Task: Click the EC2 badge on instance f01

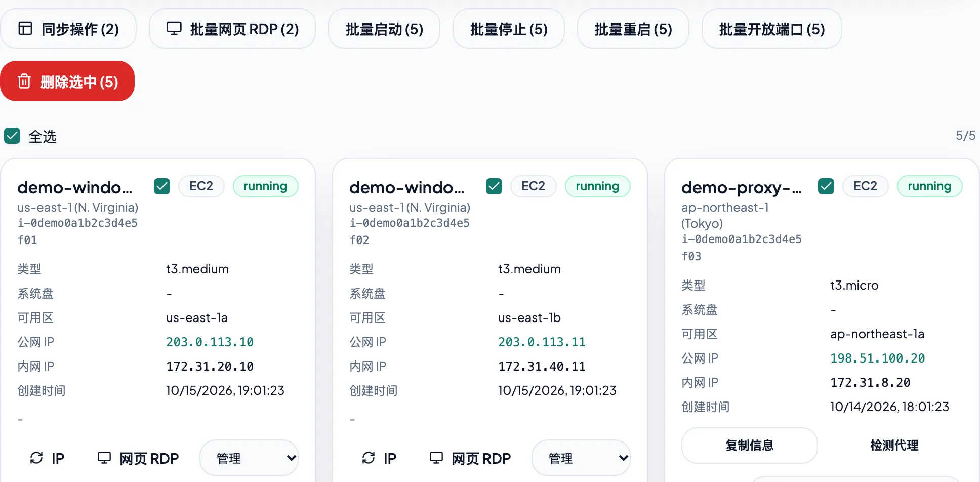Action: tap(201, 186)
